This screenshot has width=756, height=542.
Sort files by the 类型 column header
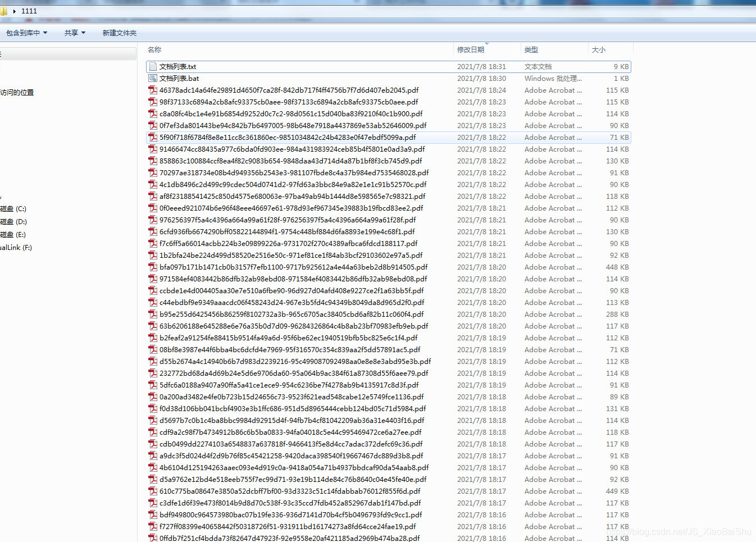(x=531, y=49)
